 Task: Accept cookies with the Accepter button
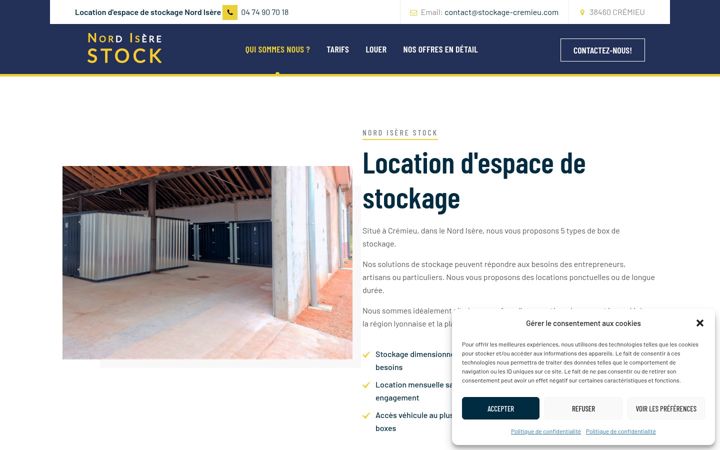(501, 408)
